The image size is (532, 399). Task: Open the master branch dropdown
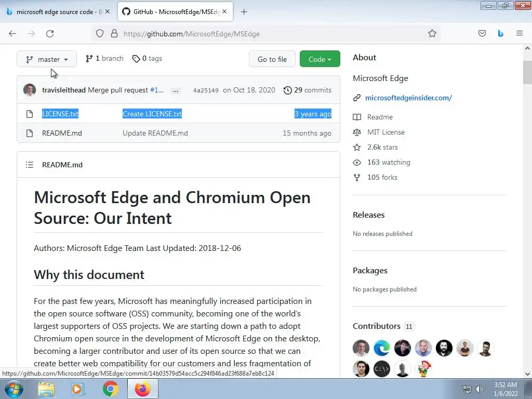click(47, 59)
